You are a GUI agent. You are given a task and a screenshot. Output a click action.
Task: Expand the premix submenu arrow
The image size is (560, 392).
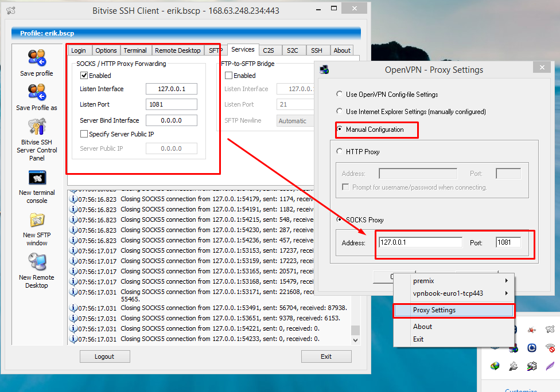(507, 281)
